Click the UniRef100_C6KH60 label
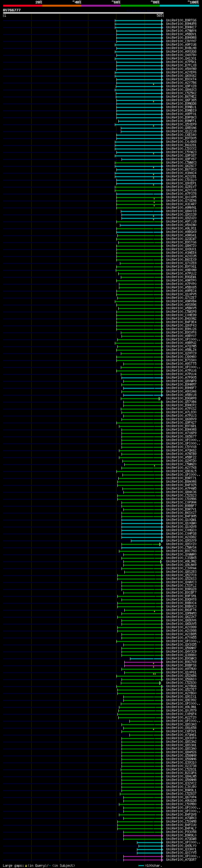 [181, 357]
